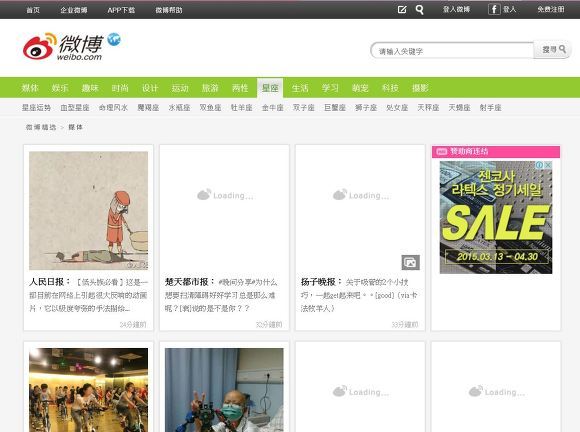Click the AdChoices info icon on ad
This screenshot has width=580, height=432.
pyautogui.click(x=539, y=165)
